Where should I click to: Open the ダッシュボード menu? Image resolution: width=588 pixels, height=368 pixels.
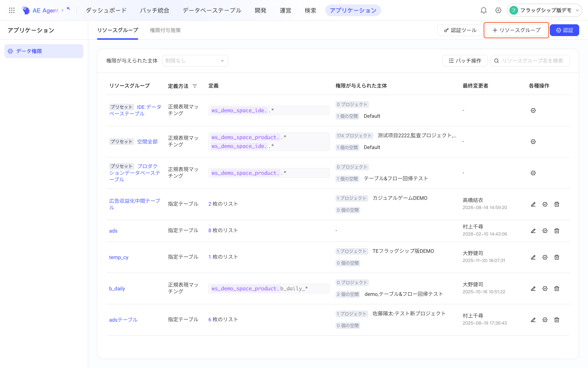106,10
